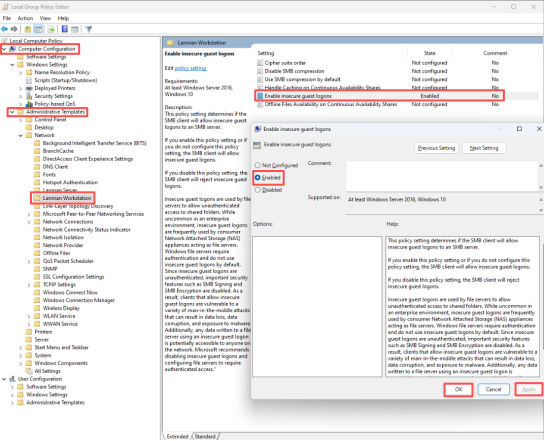This screenshot has height=441, width=545.
Task: Open the File menu
Action: pyautogui.click(x=7, y=18)
